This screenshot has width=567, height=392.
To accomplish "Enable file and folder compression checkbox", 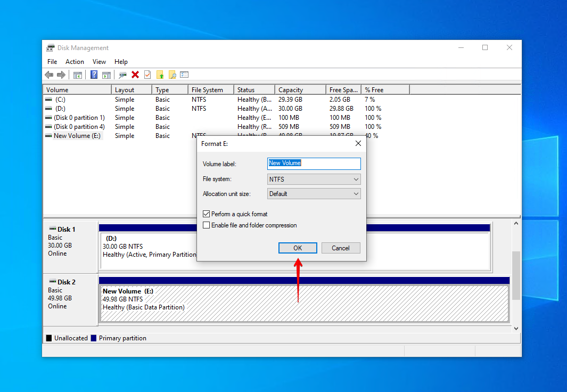I will [x=207, y=225].
